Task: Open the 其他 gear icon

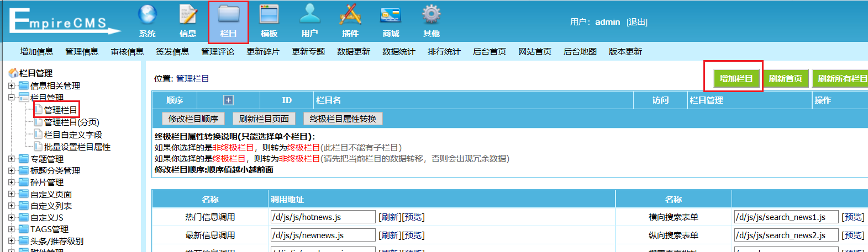Action: (x=431, y=15)
